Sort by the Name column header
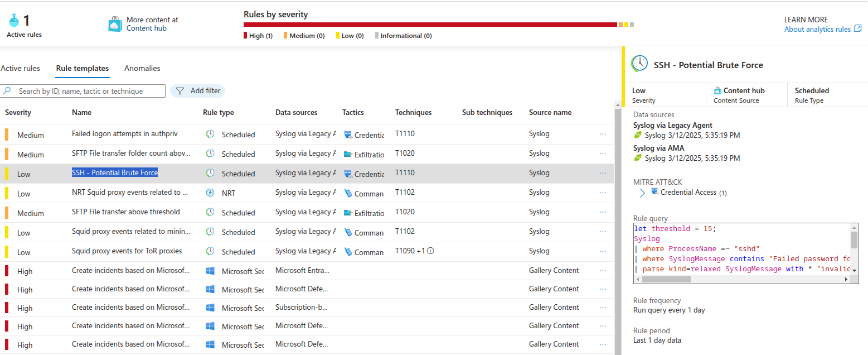Image resolution: width=868 pixels, height=355 pixels. pos(81,112)
